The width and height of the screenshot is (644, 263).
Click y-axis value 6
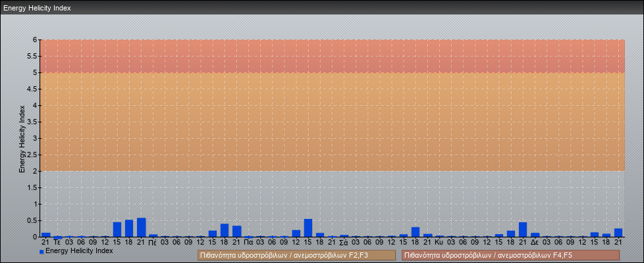36,40
